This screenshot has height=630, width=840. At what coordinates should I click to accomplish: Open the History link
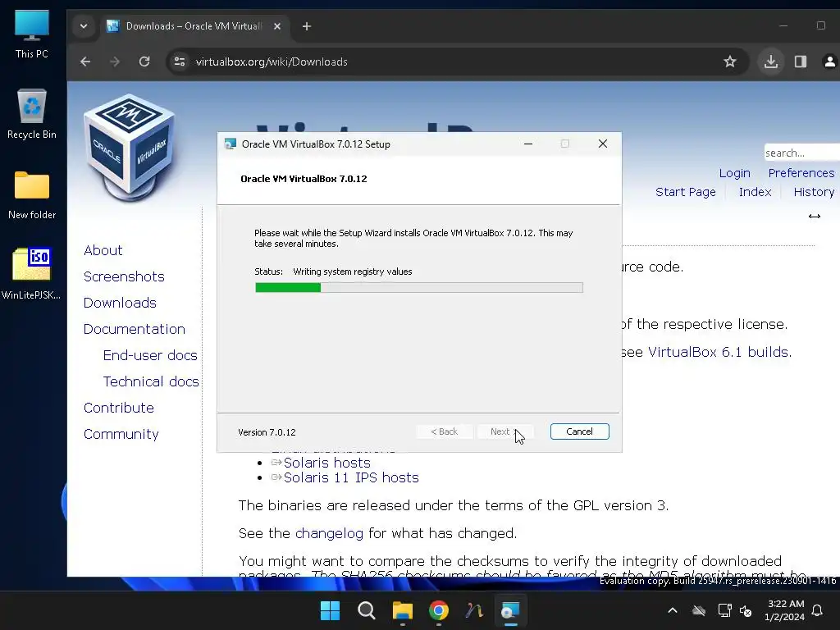[814, 192]
